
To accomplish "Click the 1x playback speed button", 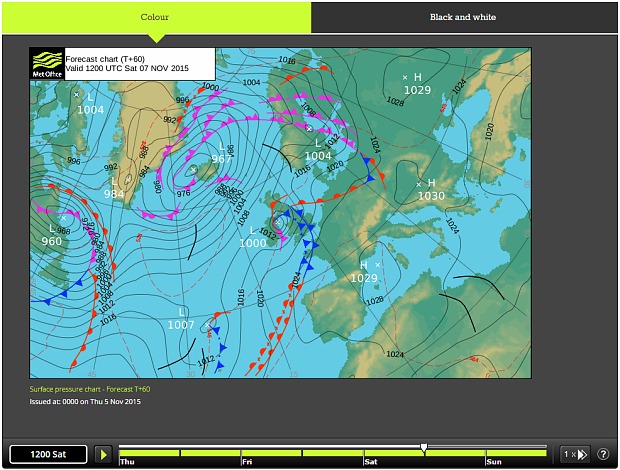I will pos(575,454).
